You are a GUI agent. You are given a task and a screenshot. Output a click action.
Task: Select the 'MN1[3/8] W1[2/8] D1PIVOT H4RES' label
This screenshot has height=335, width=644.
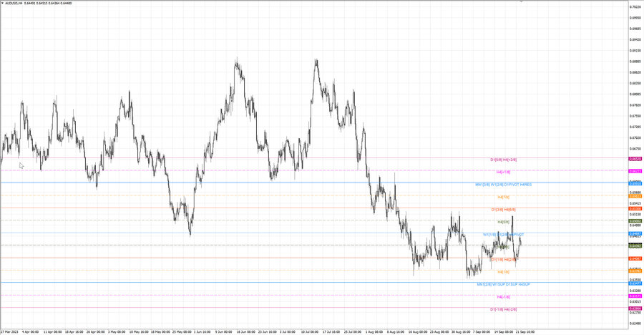click(504, 185)
